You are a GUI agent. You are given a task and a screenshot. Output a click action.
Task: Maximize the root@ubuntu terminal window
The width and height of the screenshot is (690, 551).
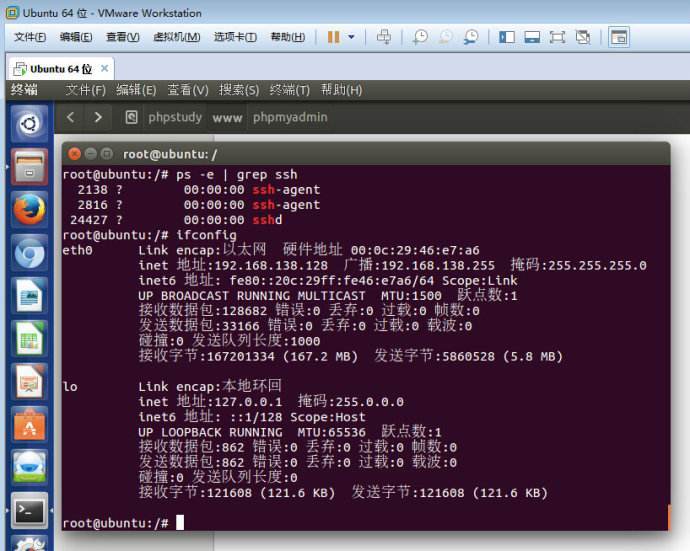[x=106, y=154]
